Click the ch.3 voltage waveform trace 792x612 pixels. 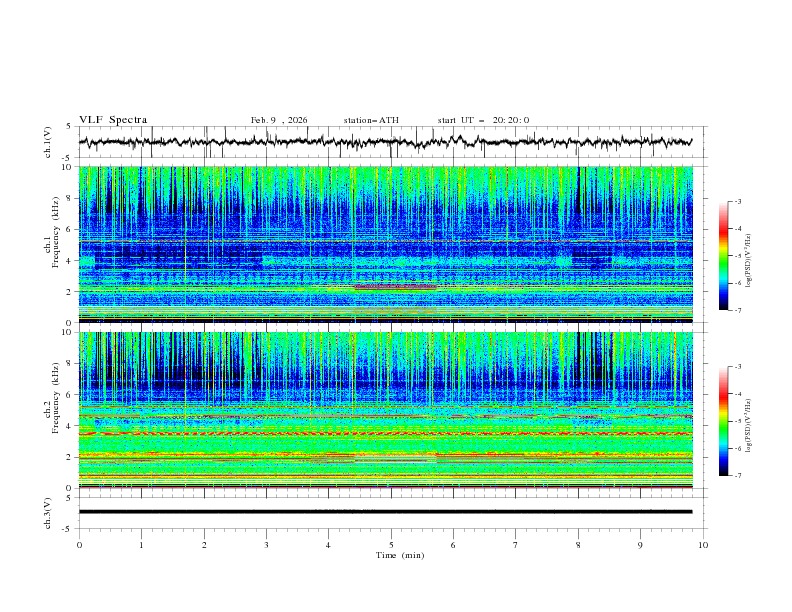(385, 512)
